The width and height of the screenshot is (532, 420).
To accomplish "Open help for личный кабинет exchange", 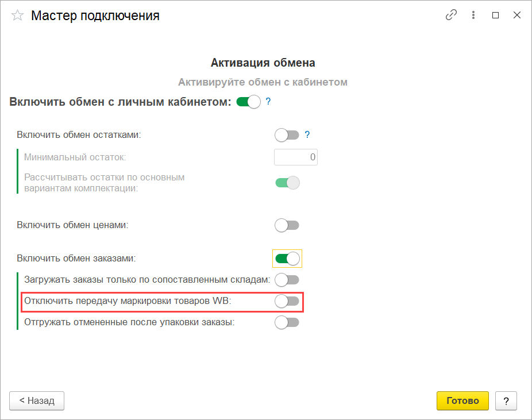I will click(x=268, y=102).
